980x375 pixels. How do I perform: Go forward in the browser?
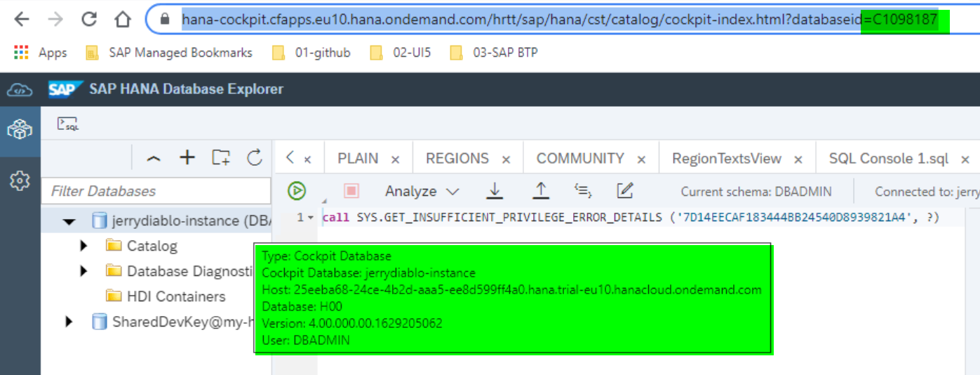55,19
